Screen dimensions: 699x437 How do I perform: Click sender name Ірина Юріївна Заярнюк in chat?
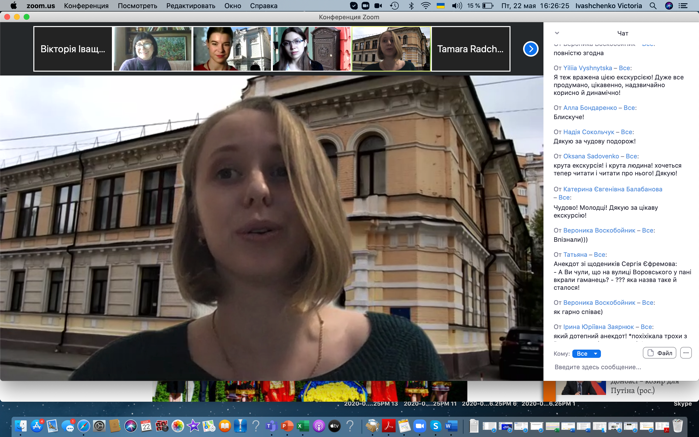598,327
